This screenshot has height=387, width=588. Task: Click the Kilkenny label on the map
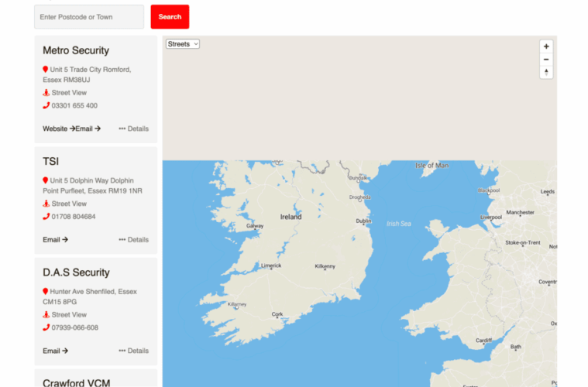325,266
